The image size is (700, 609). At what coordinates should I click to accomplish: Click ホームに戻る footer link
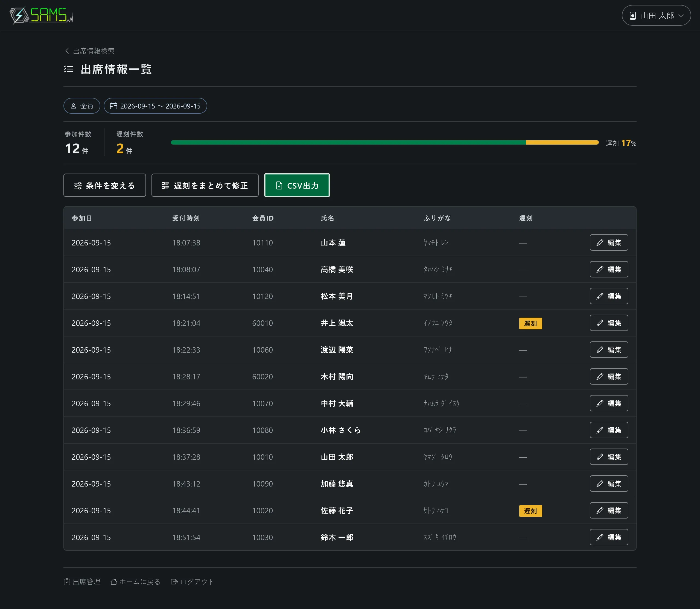click(135, 582)
